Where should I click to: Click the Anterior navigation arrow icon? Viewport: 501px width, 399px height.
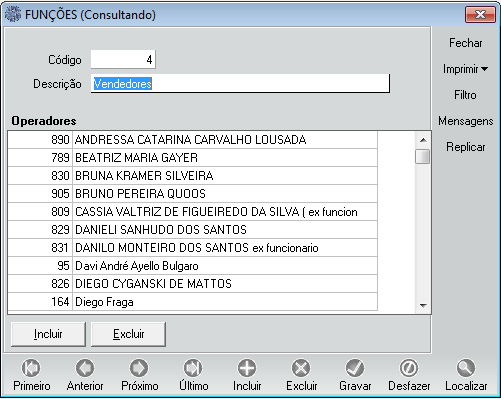pyautogui.click(x=85, y=368)
